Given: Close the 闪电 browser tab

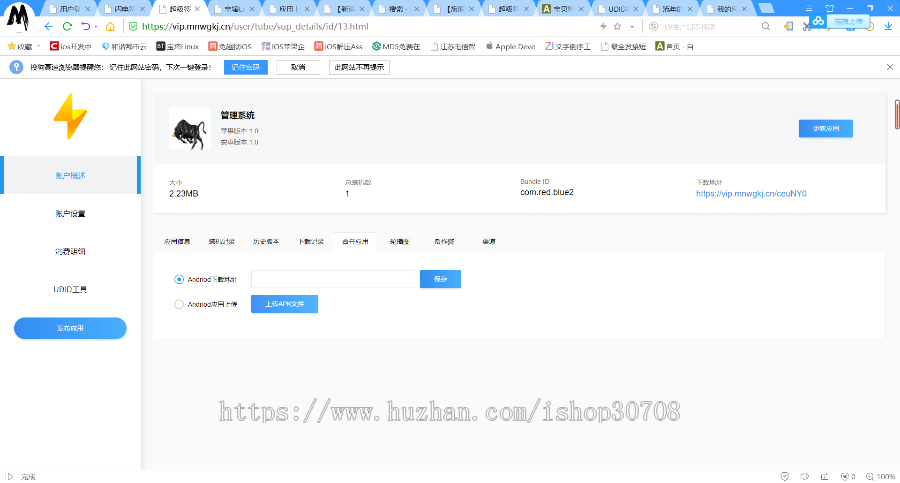Looking at the screenshot, I should [x=142, y=9].
